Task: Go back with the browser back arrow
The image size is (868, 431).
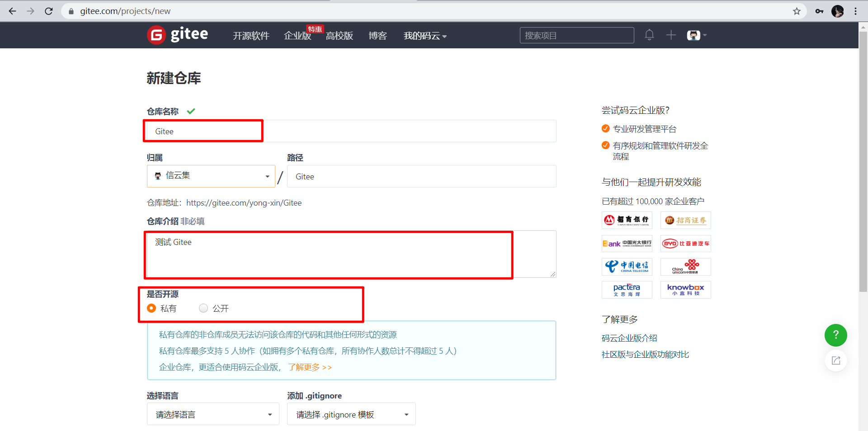Action: (x=12, y=11)
